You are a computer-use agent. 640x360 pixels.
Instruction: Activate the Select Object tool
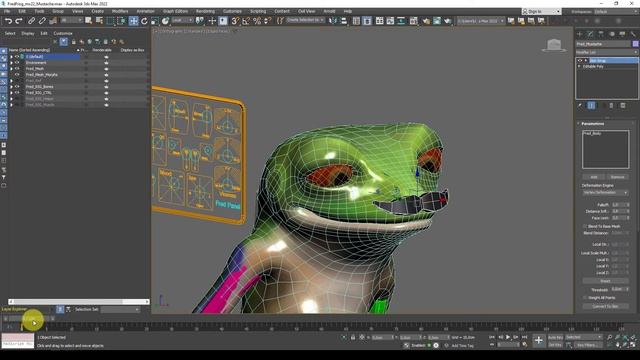coord(88,20)
